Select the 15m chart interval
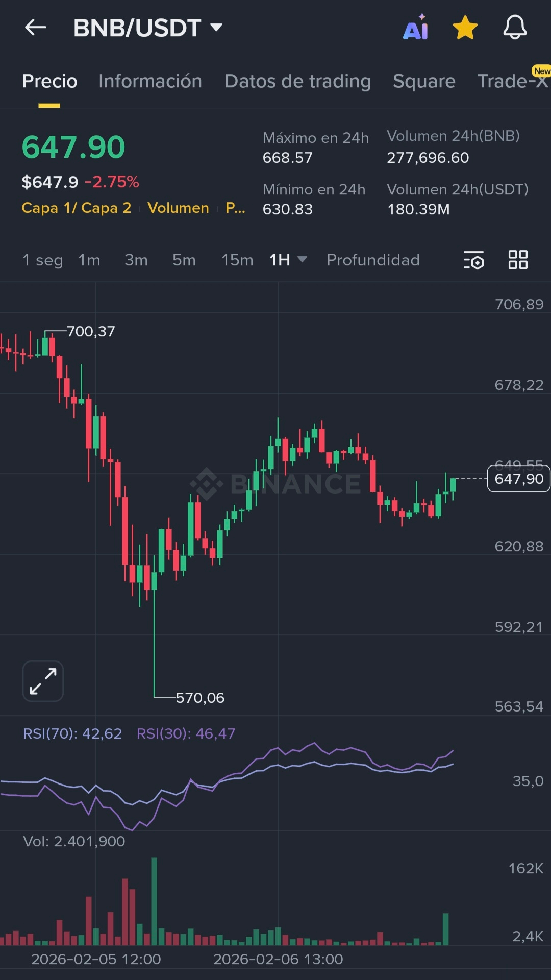Screen dimensions: 551x980 coord(237,260)
